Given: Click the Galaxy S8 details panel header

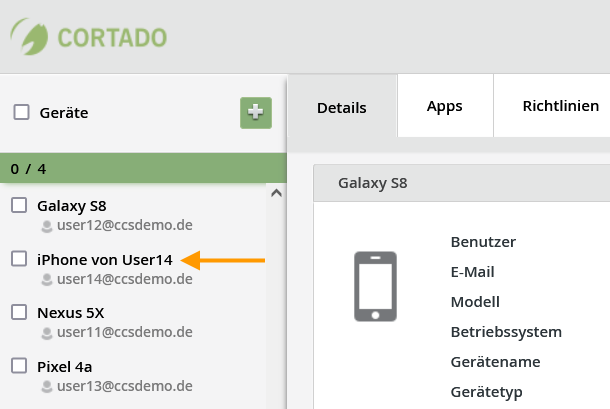Looking at the screenshot, I should (x=462, y=183).
